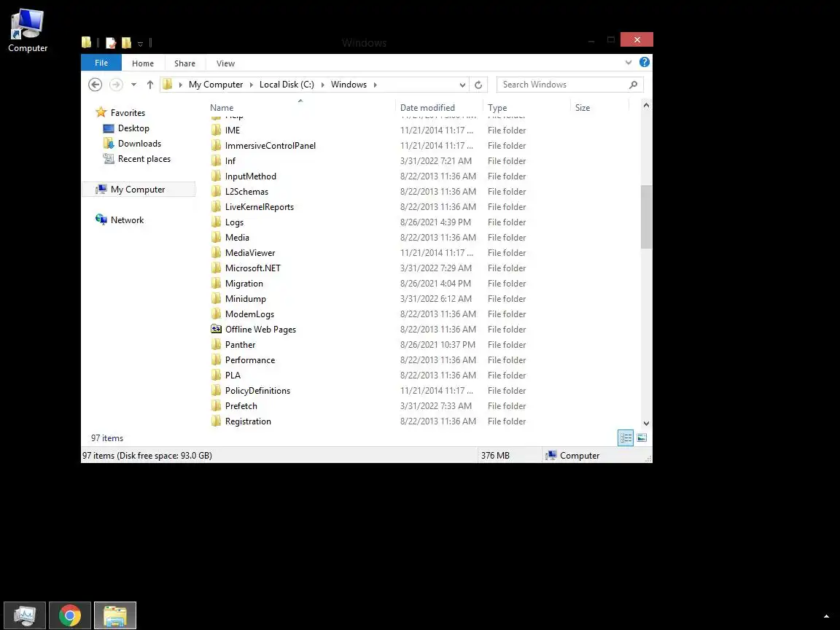Click the Desktop icon in Favorites
This screenshot has height=630, width=840.
coord(108,128)
